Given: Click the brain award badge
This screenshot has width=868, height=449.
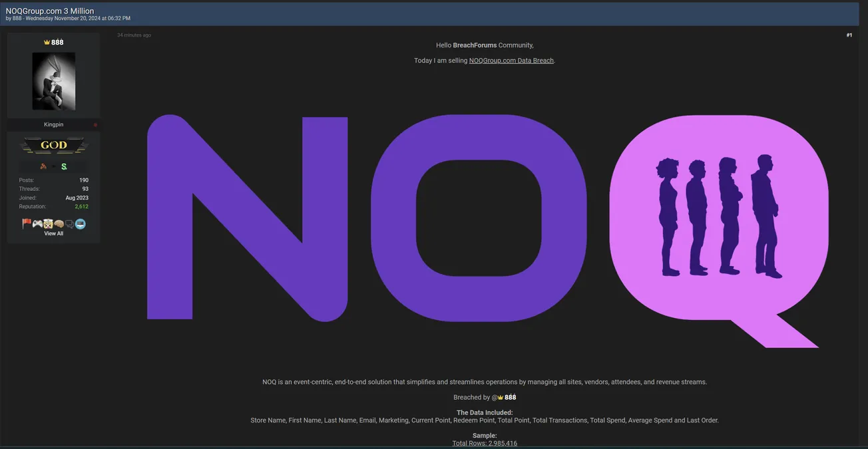Looking at the screenshot, I should tap(59, 224).
